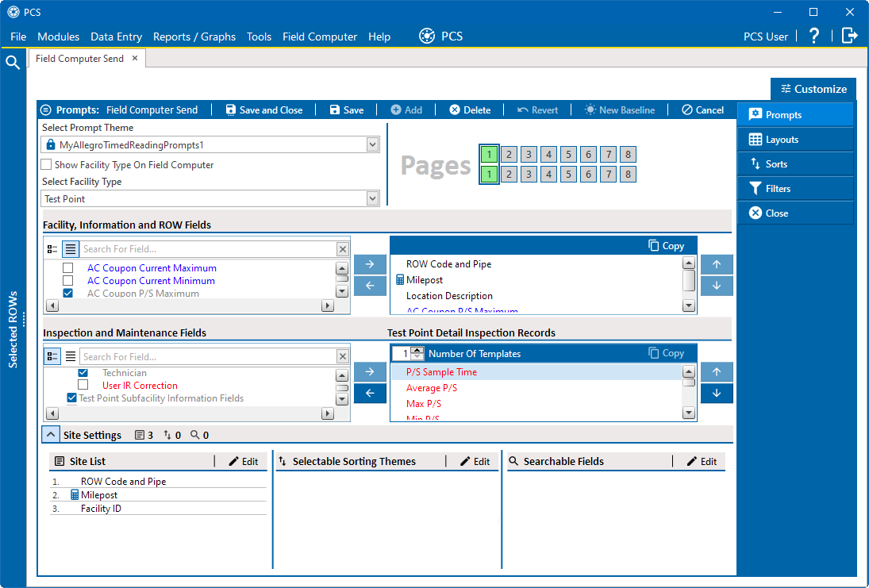
Task: Move P/S Sample Time down
Action: click(717, 393)
